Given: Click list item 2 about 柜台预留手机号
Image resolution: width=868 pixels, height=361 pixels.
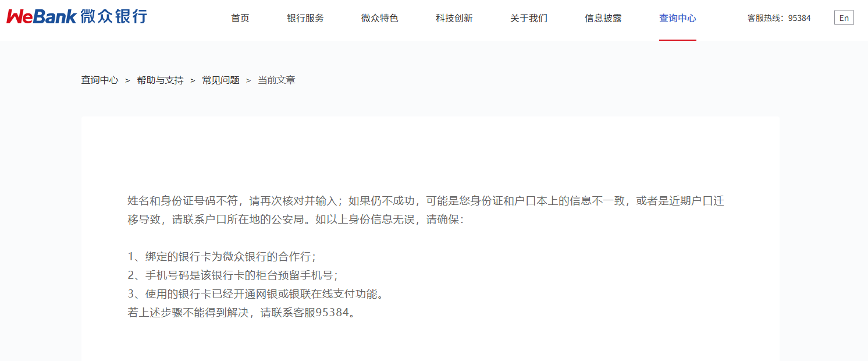Looking at the screenshot, I should pyautogui.click(x=233, y=275).
